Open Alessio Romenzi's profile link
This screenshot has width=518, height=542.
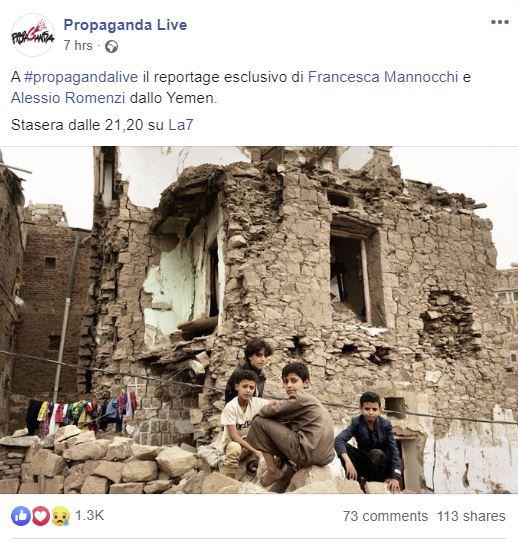[x=68, y=98]
